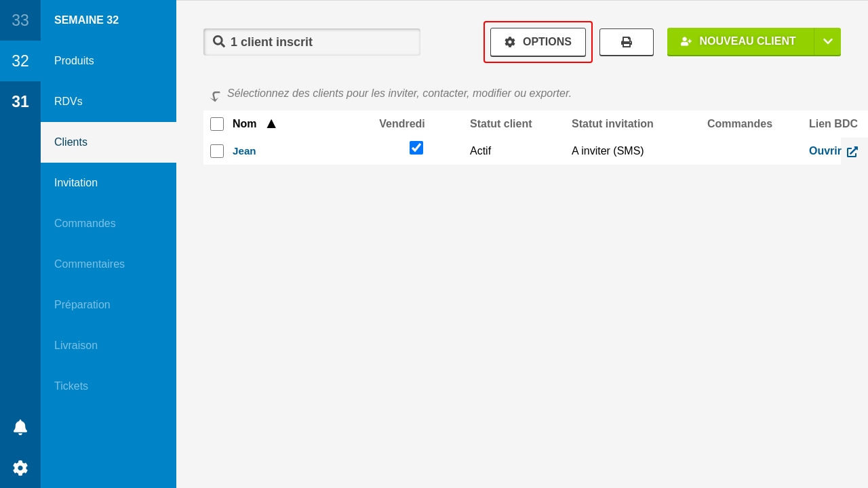
Task: Click the client search field
Action: [x=319, y=42]
